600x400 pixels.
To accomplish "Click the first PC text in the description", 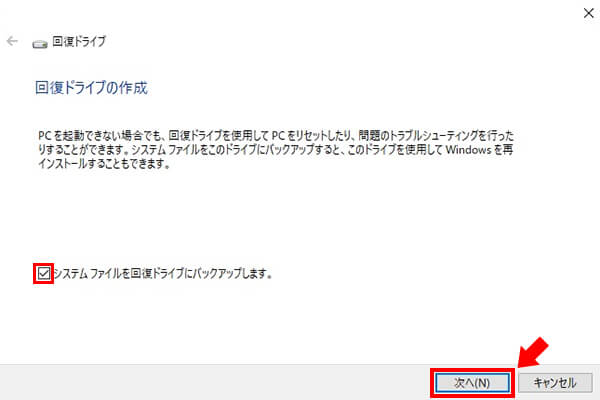I will 45,136.
